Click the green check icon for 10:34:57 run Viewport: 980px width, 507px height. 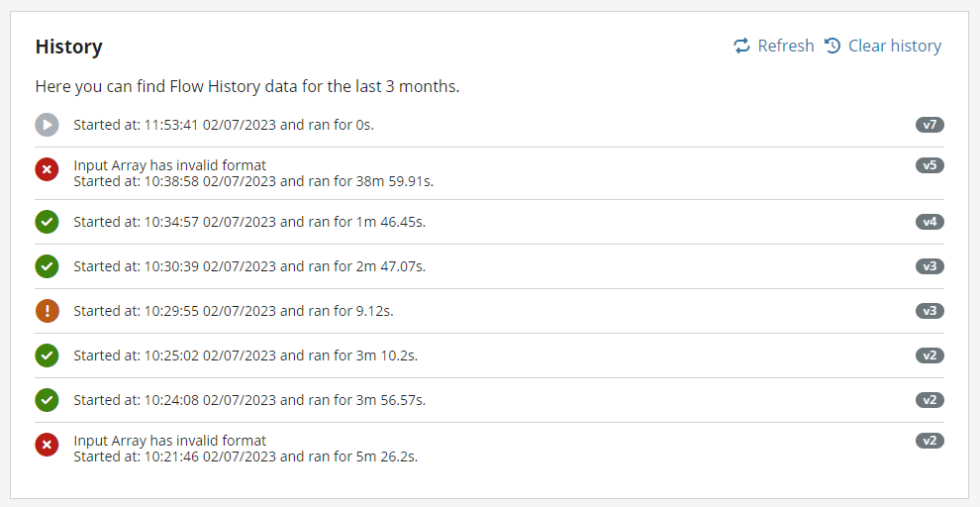pos(47,222)
